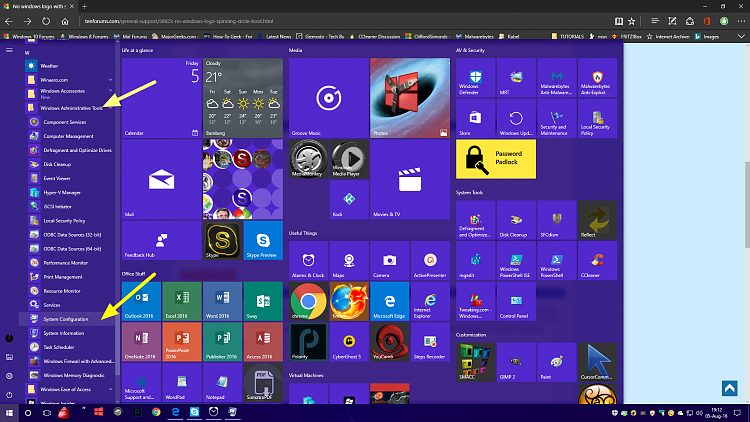Launch GIMP 2 tile
Viewport: 750px width, 422px height.
516,362
